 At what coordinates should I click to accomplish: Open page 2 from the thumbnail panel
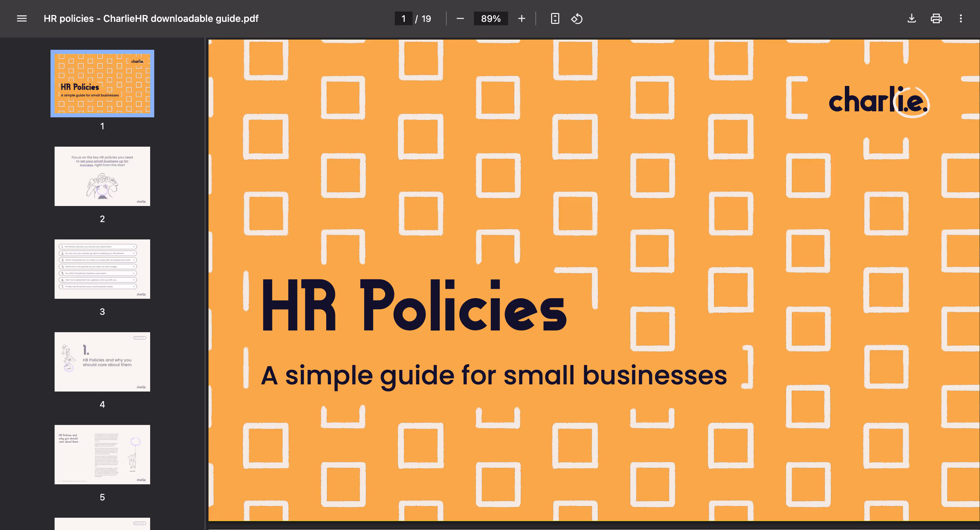[x=102, y=176]
